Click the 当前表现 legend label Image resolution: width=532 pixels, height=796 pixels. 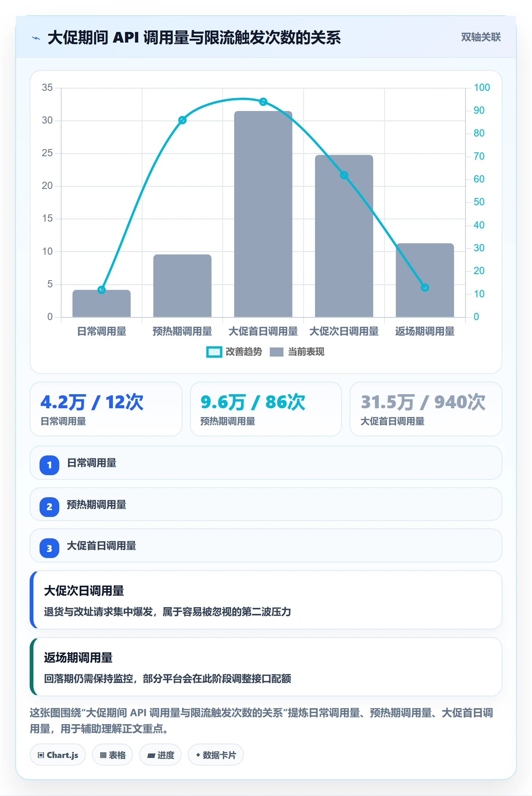(306, 352)
